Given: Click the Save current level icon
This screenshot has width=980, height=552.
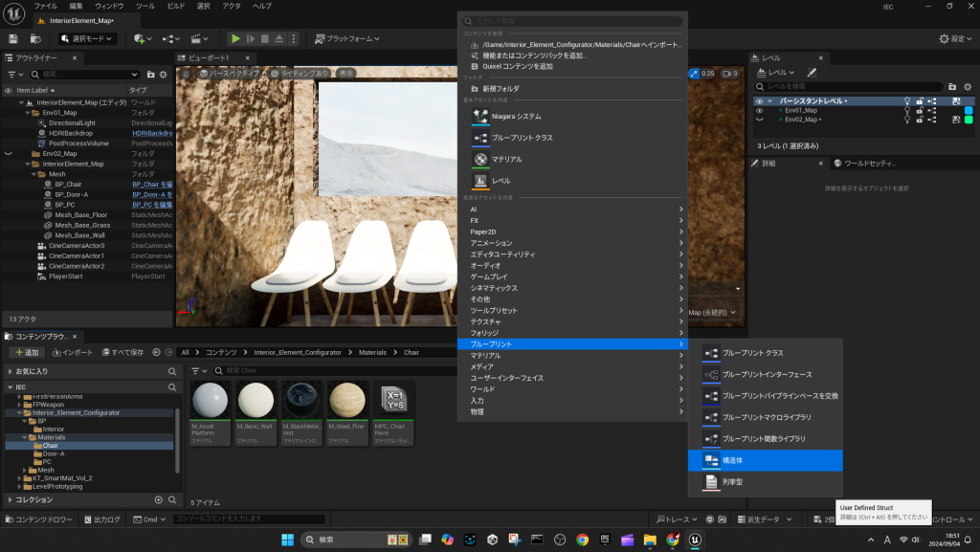Looking at the screenshot, I should pyautogui.click(x=13, y=38).
